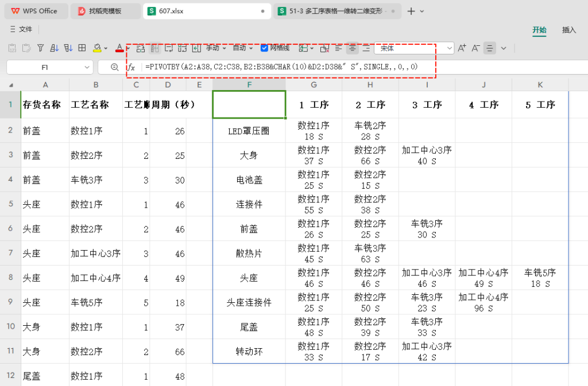The height and width of the screenshot is (386, 588).
Task: Open the fill color dropdown arrow
Action: pyautogui.click(x=106, y=48)
